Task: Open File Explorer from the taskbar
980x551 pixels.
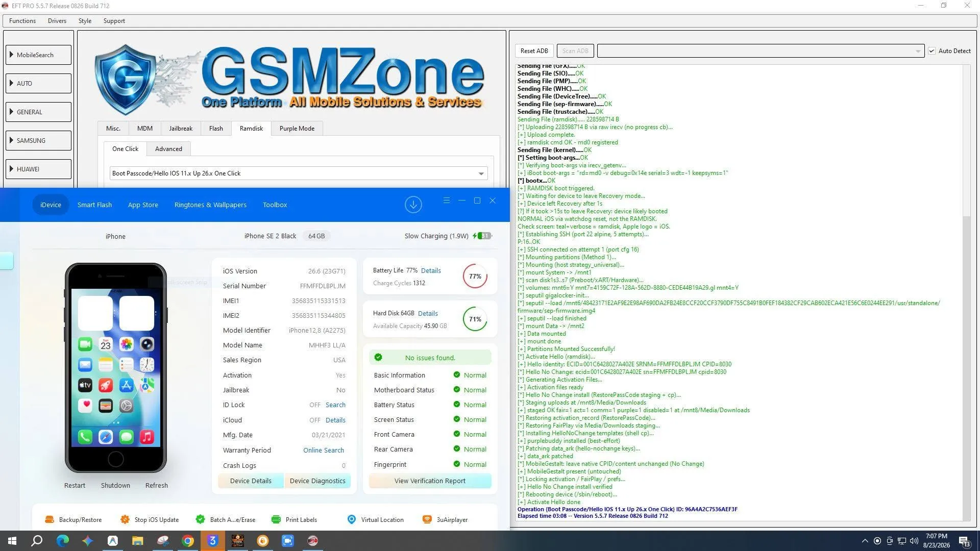Action: tap(138, 541)
